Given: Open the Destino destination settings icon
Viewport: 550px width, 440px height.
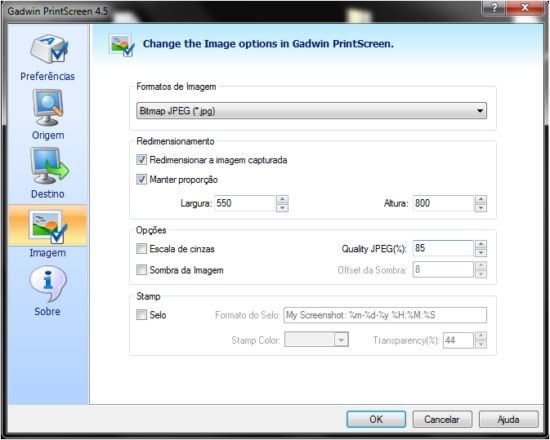Looking at the screenshot, I should [49, 166].
